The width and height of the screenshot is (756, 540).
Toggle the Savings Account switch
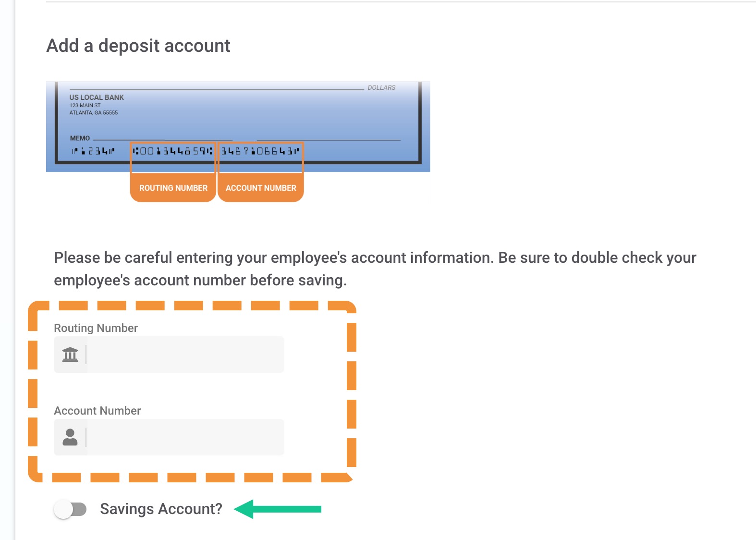70,509
